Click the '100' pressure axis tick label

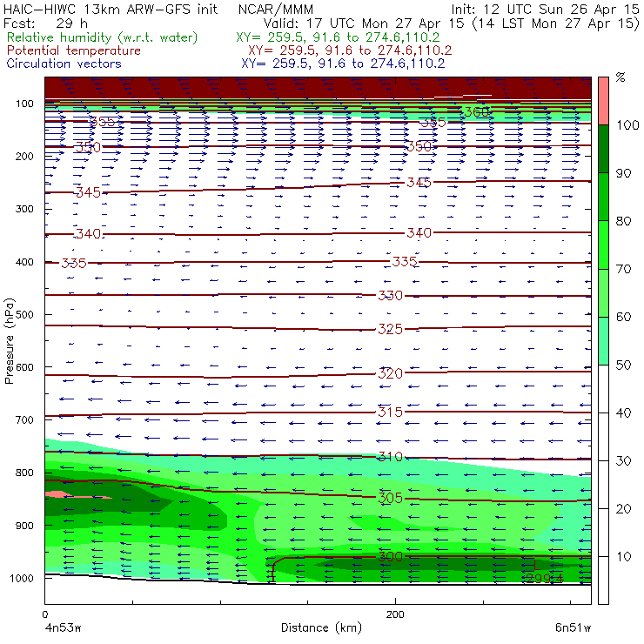pyautogui.click(x=24, y=104)
